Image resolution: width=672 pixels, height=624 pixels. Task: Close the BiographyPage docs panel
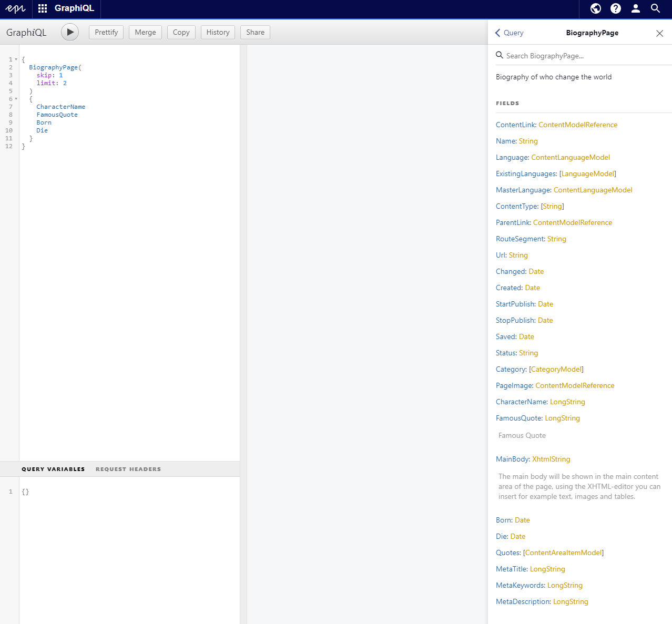click(x=659, y=33)
